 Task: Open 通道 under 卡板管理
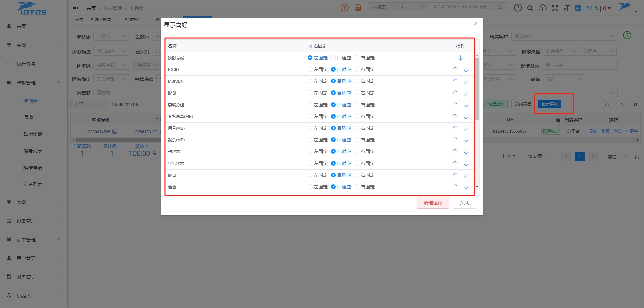(28, 117)
